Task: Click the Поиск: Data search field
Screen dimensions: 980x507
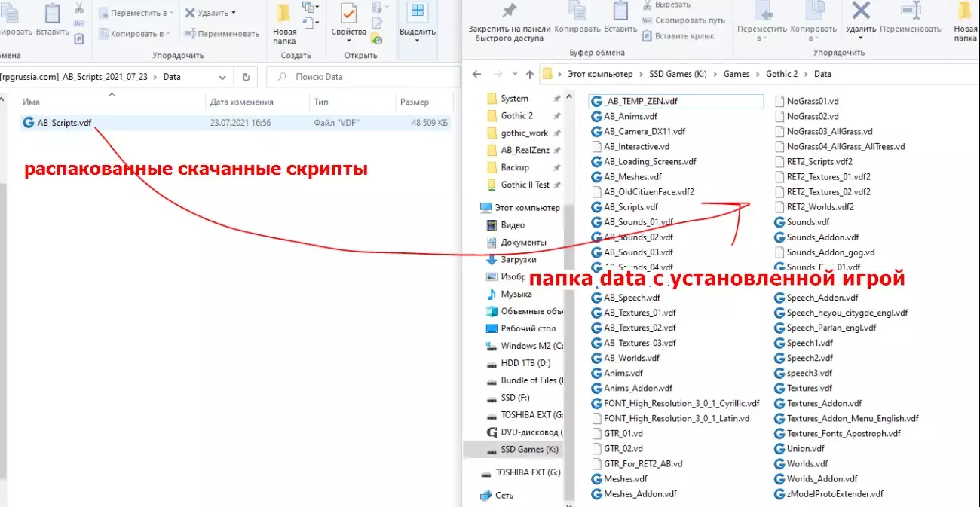Action: pos(363,77)
